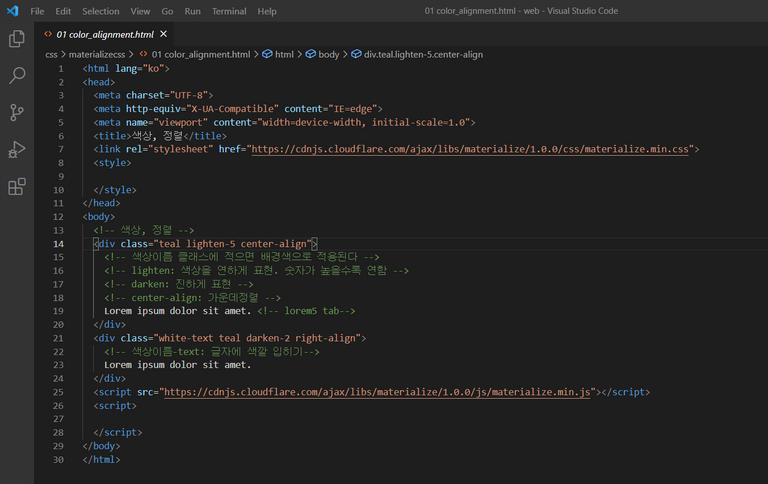Open the Help menu
This screenshot has width=768, height=484.
point(267,11)
